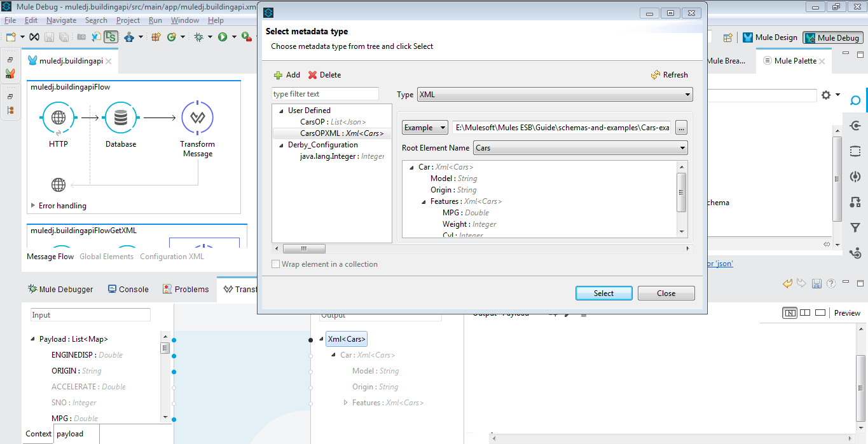Switch to the Mule Design perspective toggle

(x=770, y=37)
